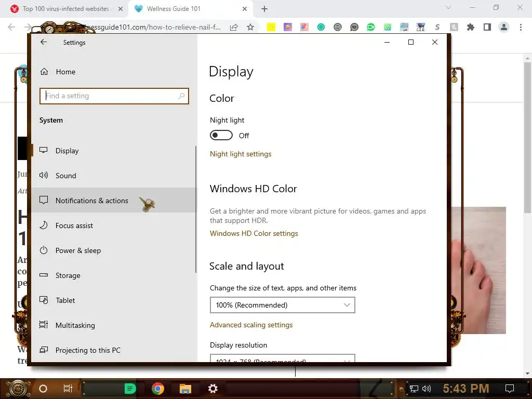Close the Top 100 virus-infected websites tab
This screenshot has height=399, width=532.
pyautogui.click(x=121, y=9)
